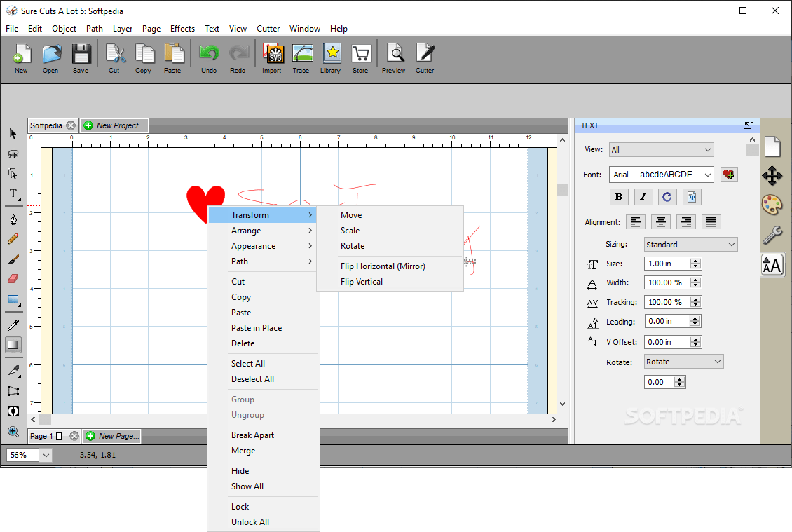
Task: Select right text alignment
Action: (686, 221)
